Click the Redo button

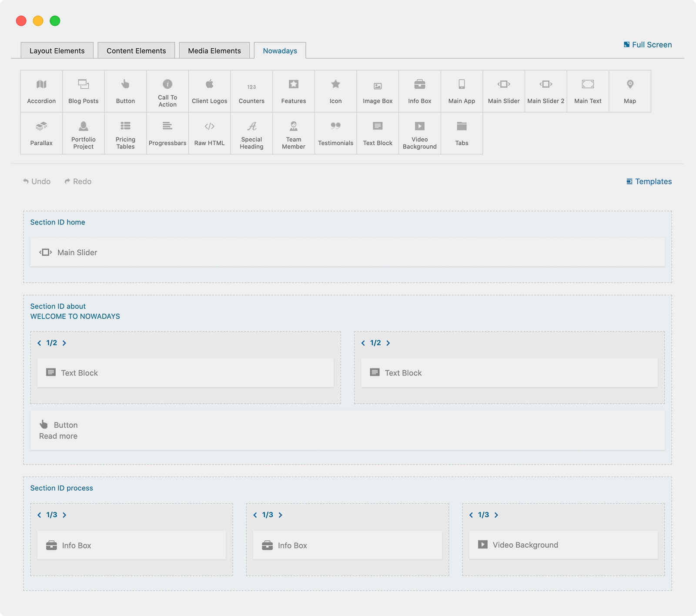point(78,181)
